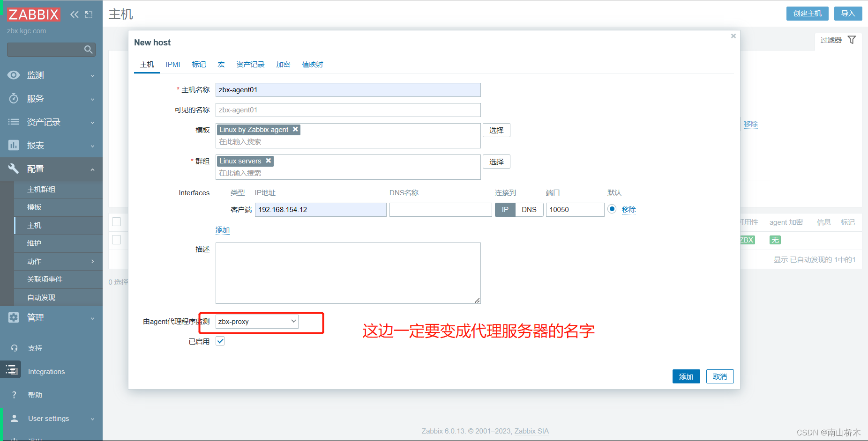Switch to the 资产记录 tab in dialog

pos(250,65)
